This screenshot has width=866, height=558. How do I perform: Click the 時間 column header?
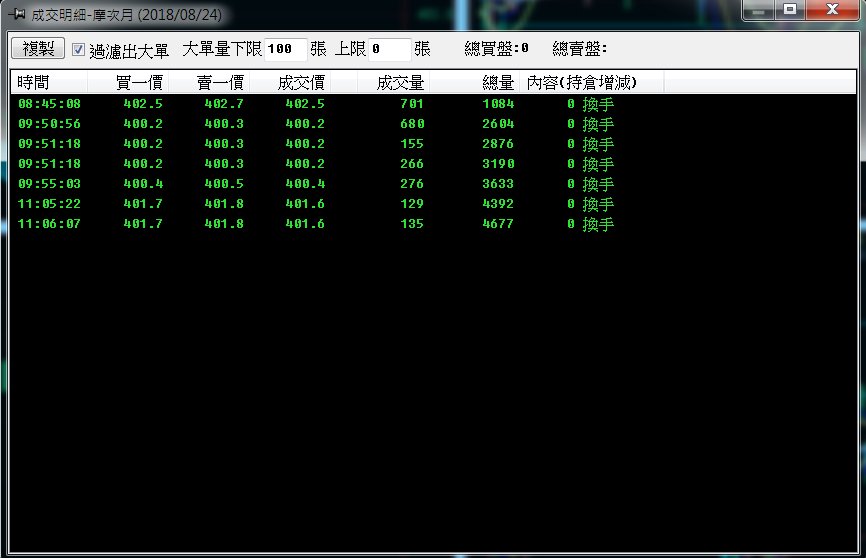coord(49,82)
